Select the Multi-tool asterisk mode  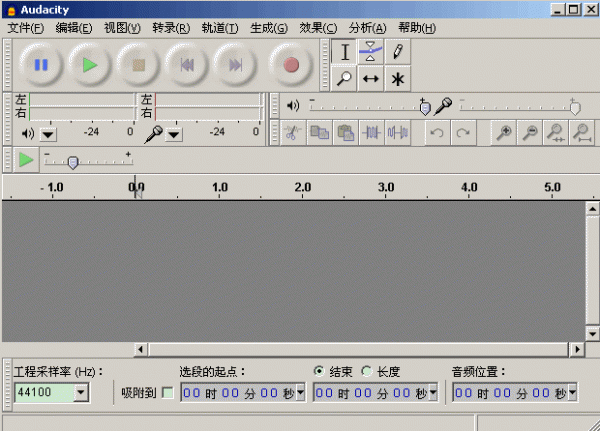click(x=398, y=79)
